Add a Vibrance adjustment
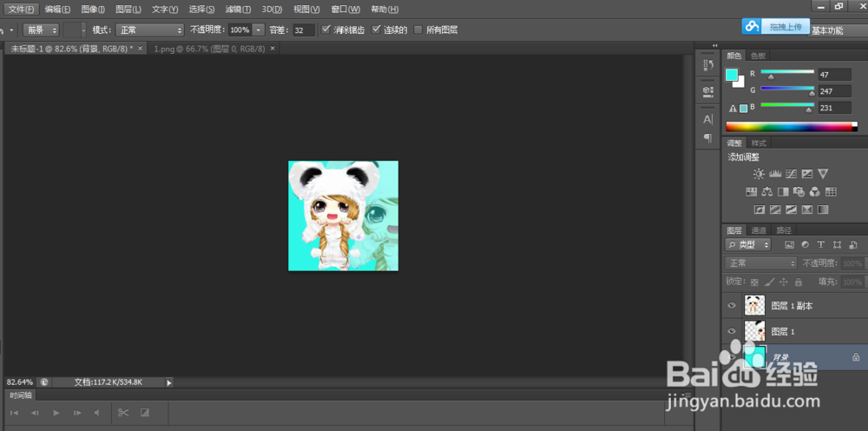868x431 pixels. click(x=823, y=174)
